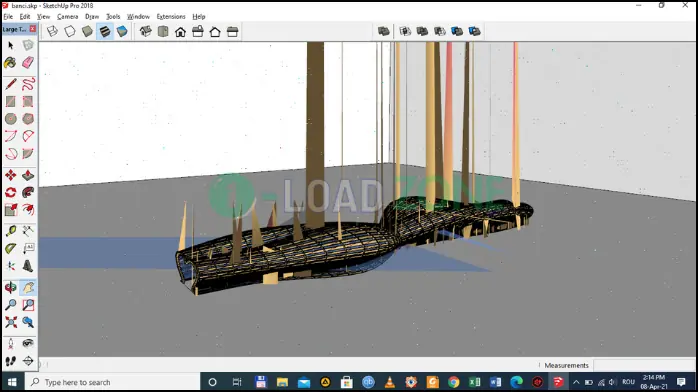Open Google Chrome from taskbar
698x392 pixels.
click(454, 382)
